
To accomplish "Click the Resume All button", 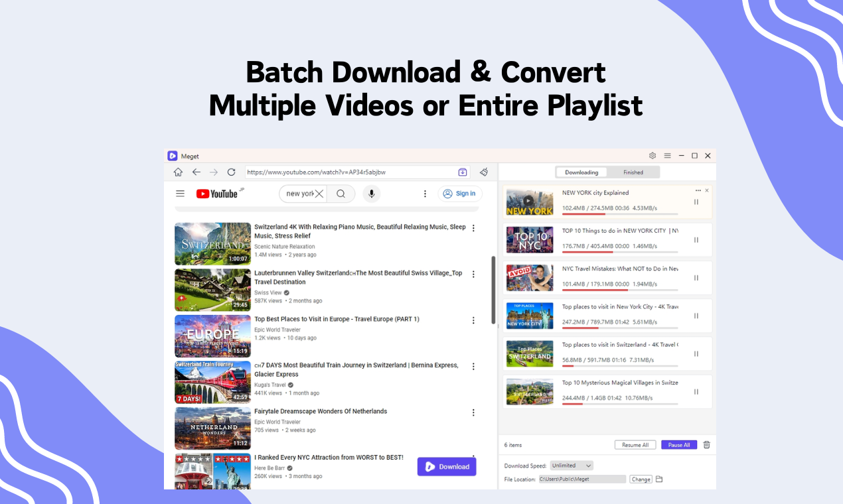I will coord(635,445).
